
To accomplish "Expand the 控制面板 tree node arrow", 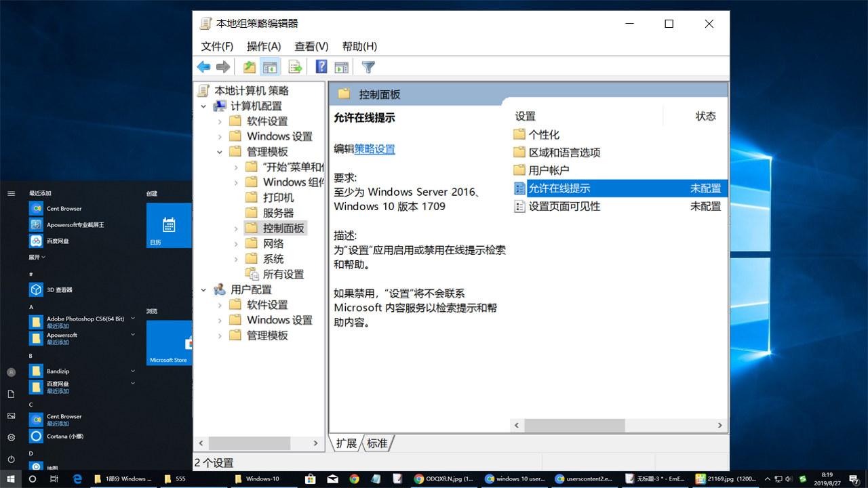I will tap(236, 228).
